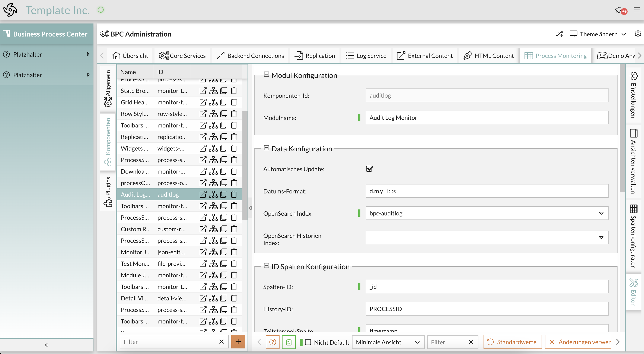Open the Minimale Ansicht view dropdown

tap(388, 342)
